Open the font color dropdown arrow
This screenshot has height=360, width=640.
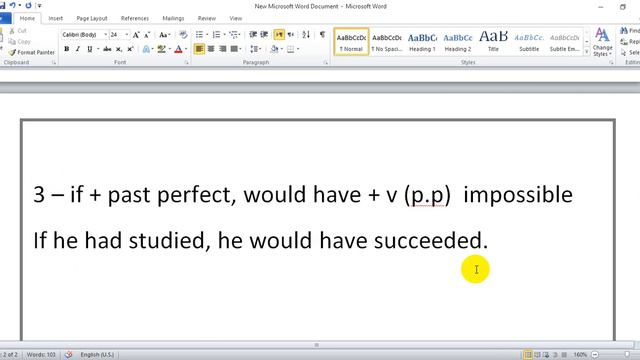(x=186, y=49)
